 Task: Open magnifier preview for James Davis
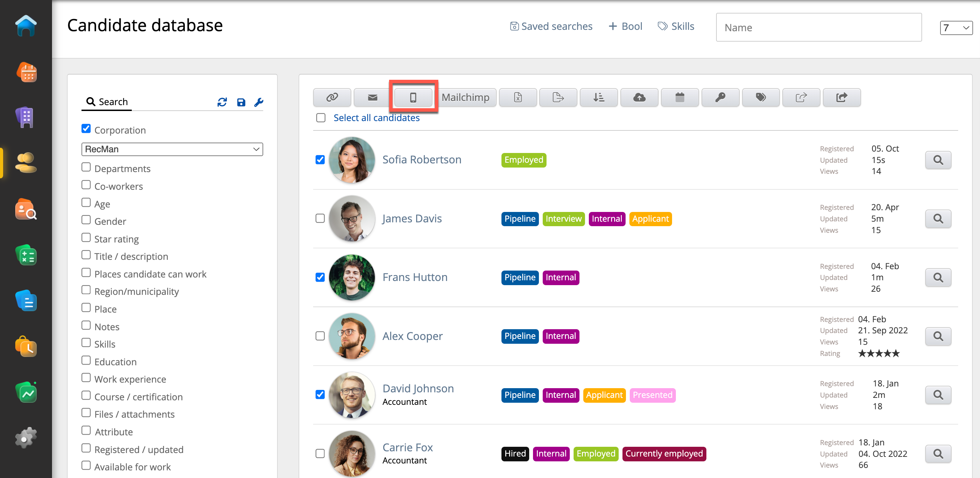point(938,219)
